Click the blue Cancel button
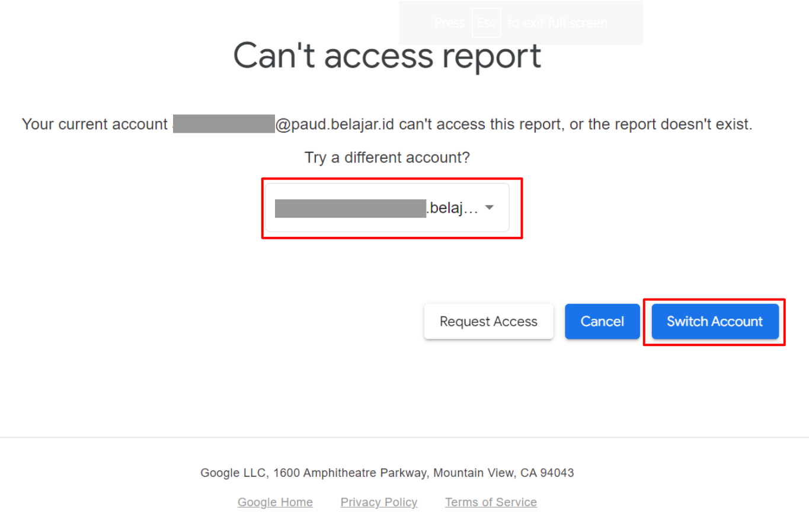The width and height of the screenshot is (809, 532). coord(602,321)
